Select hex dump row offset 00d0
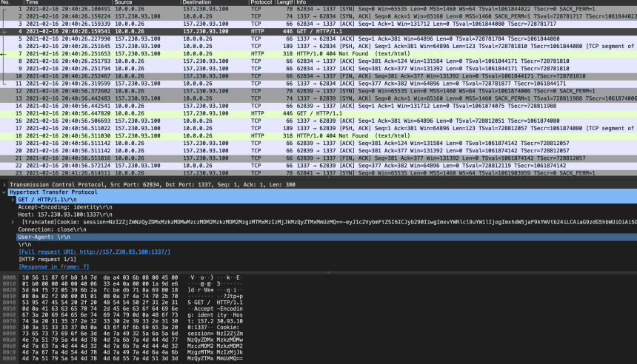This screenshot has height=364, width=637. click(122, 358)
